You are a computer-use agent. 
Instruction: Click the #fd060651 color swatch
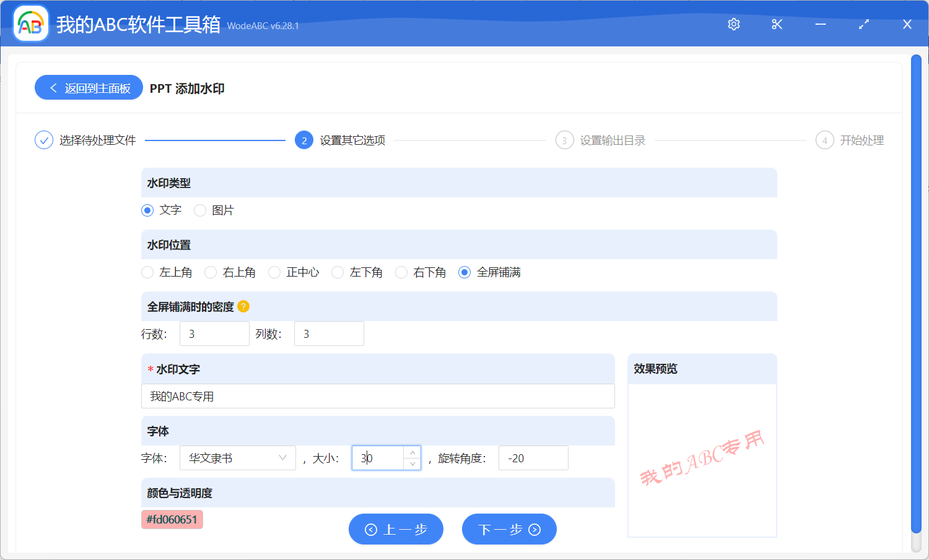(x=172, y=520)
